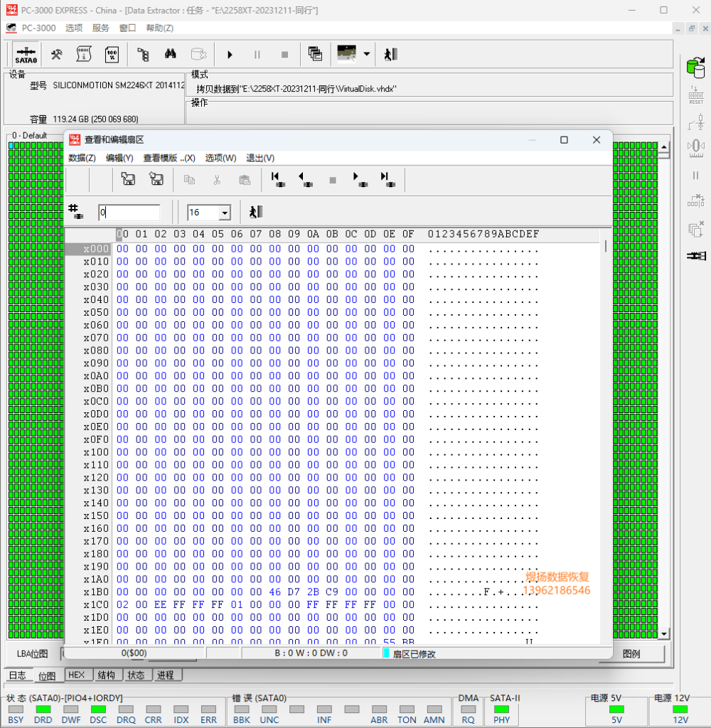Click the binary data sheet icon in main toolbar

point(84,55)
